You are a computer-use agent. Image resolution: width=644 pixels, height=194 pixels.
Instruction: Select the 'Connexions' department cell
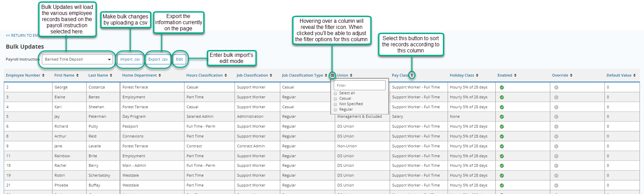point(152,136)
